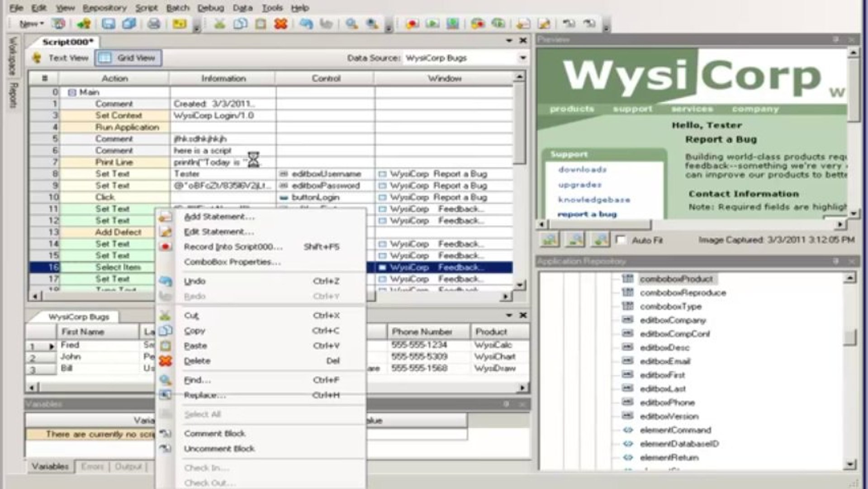Click the Record red-dot toolbar icon
The image size is (868, 489).
tap(412, 24)
